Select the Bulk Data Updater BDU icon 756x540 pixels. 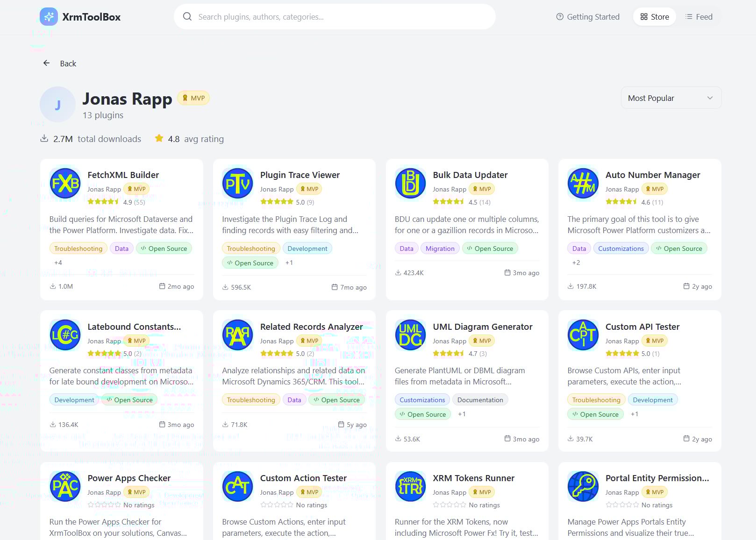pos(410,183)
